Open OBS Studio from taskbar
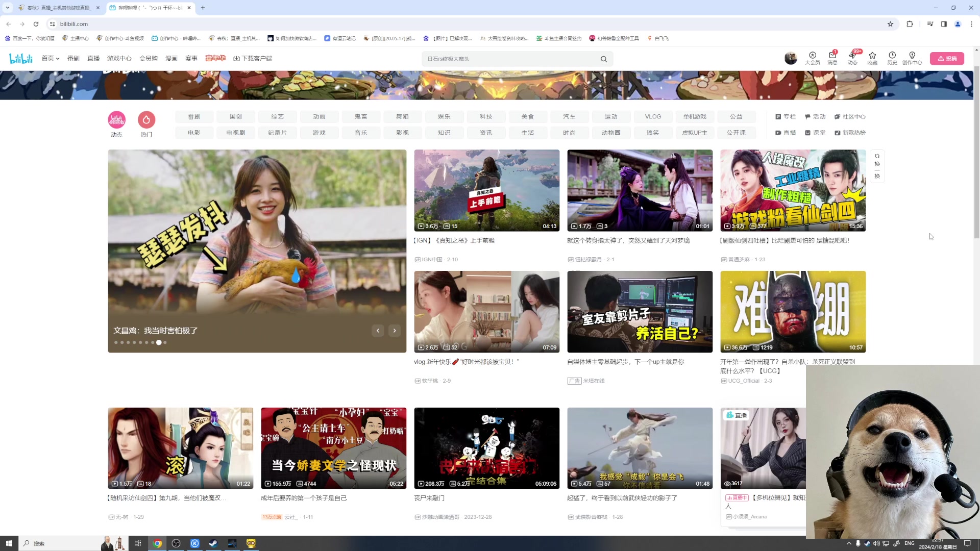 click(176, 543)
